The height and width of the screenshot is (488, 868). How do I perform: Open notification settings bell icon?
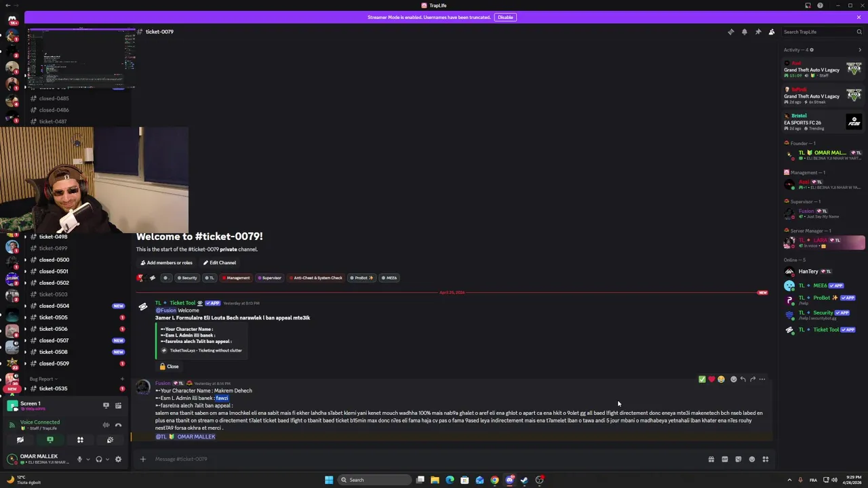(744, 32)
